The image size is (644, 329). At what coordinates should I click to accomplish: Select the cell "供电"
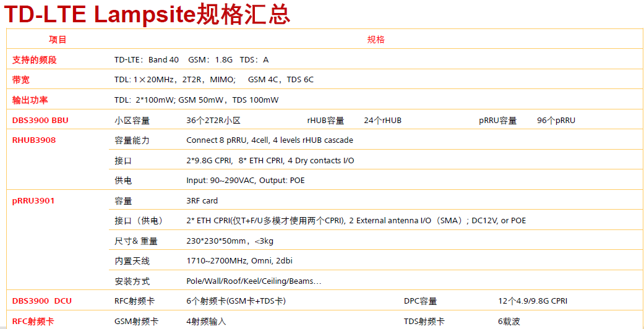click(123, 181)
